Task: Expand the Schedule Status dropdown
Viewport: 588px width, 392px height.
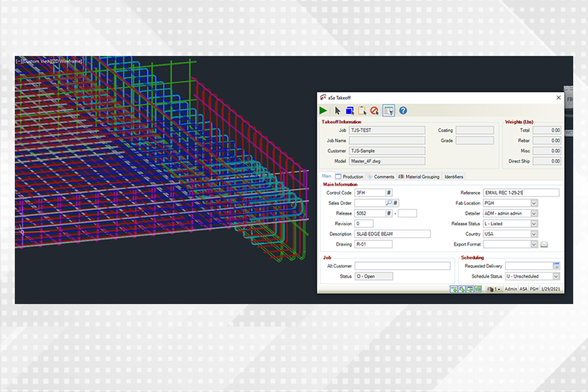Action: (x=556, y=276)
